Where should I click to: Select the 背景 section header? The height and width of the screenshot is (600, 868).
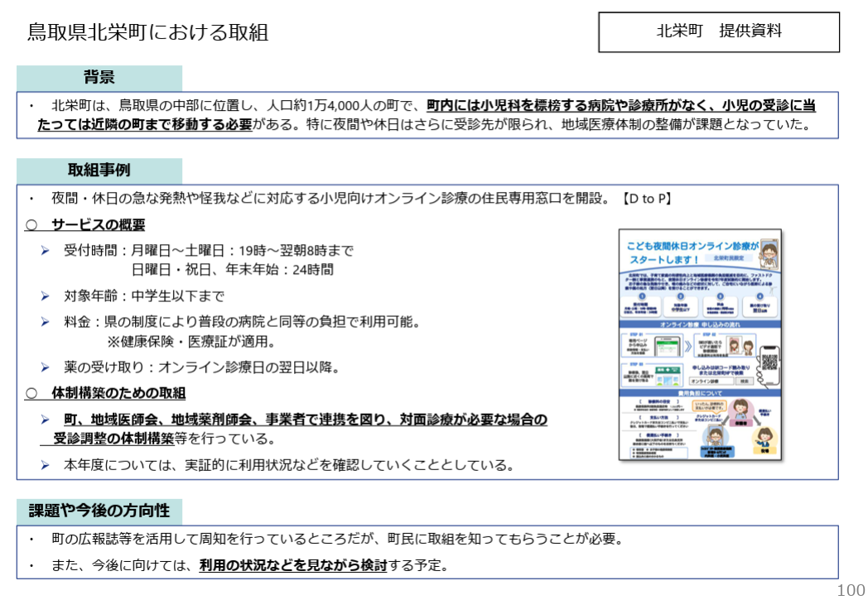tap(99, 78)
